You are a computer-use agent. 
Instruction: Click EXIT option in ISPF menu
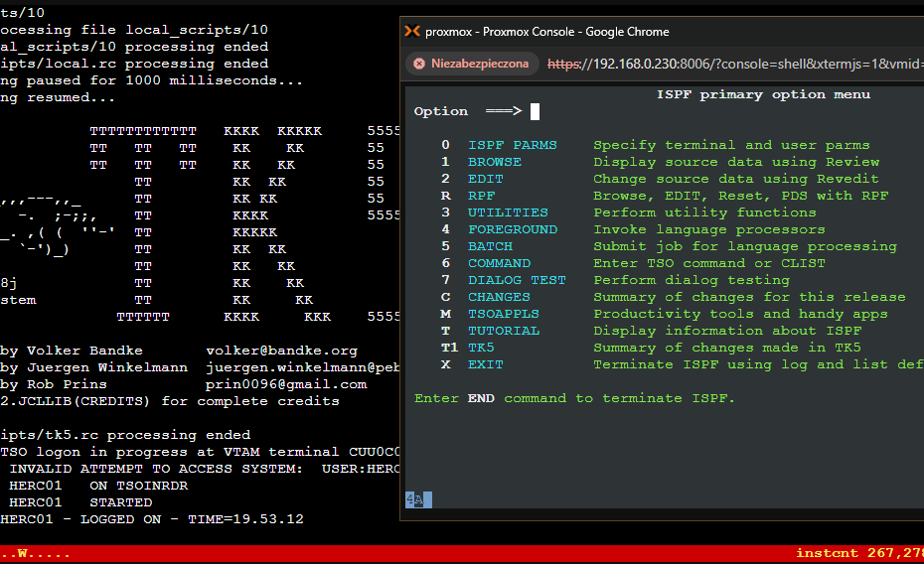point(486,364)
